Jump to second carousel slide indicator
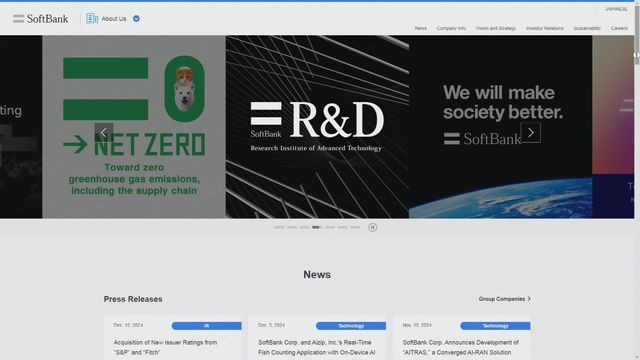Image resolution: width=640 pixels, height=360 pixels. 292,227
